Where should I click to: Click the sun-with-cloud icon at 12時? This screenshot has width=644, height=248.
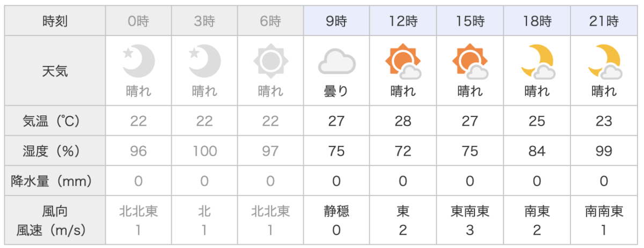pos(403,61)
